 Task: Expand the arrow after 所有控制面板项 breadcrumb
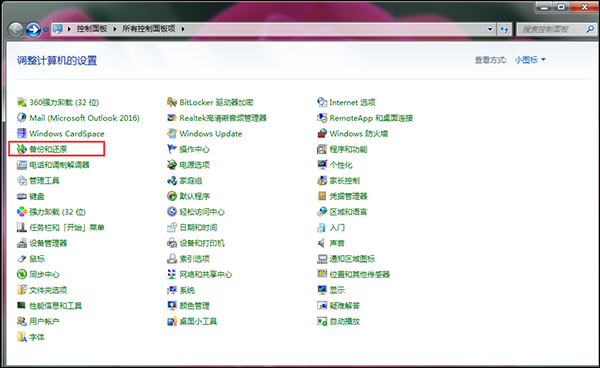point(183,29)
